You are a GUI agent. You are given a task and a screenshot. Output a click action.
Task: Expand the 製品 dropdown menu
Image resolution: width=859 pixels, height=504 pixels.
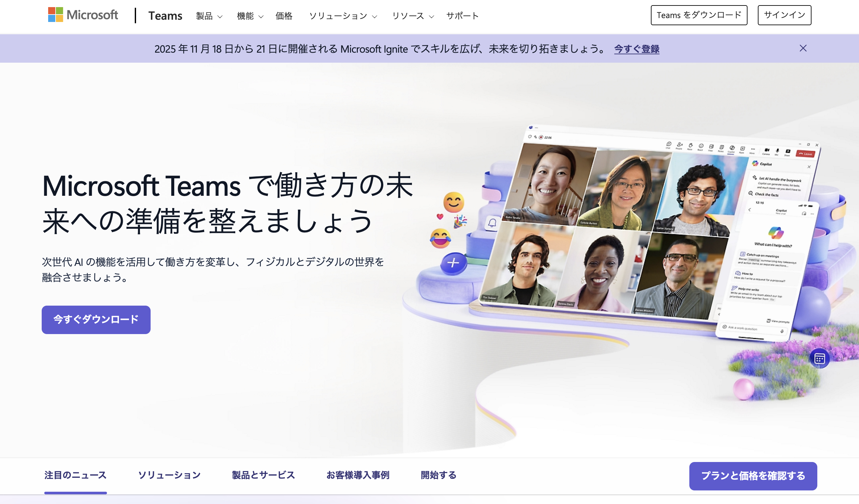click(x=209, y=16)
